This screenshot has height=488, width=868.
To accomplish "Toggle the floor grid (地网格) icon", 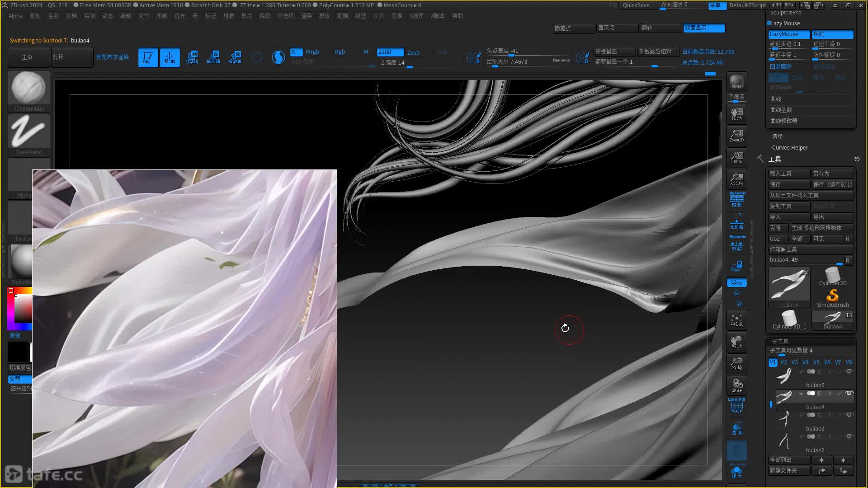I will coord(736,223).
